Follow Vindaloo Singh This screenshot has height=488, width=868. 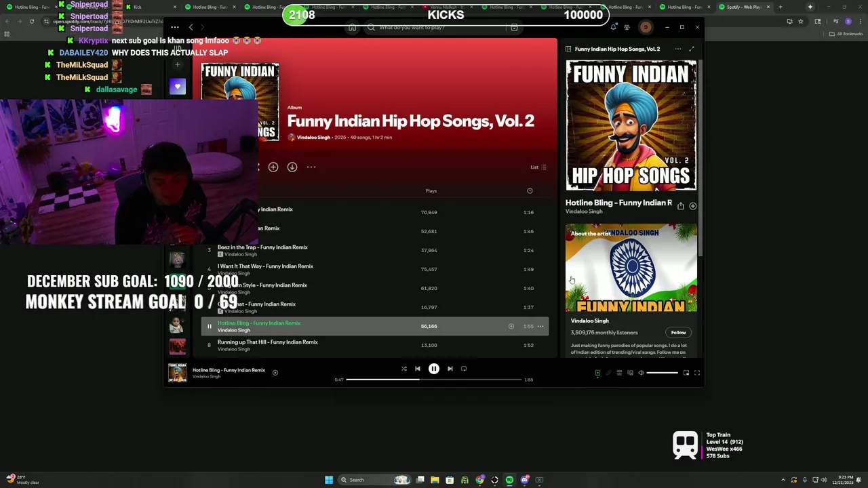pyautogui.click(x=678, y=333)
